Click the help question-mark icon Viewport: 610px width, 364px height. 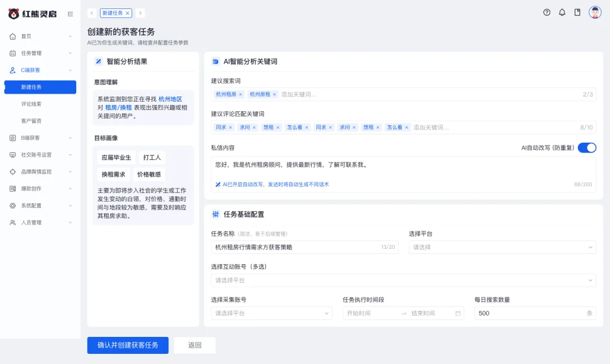tap(546, 12)
